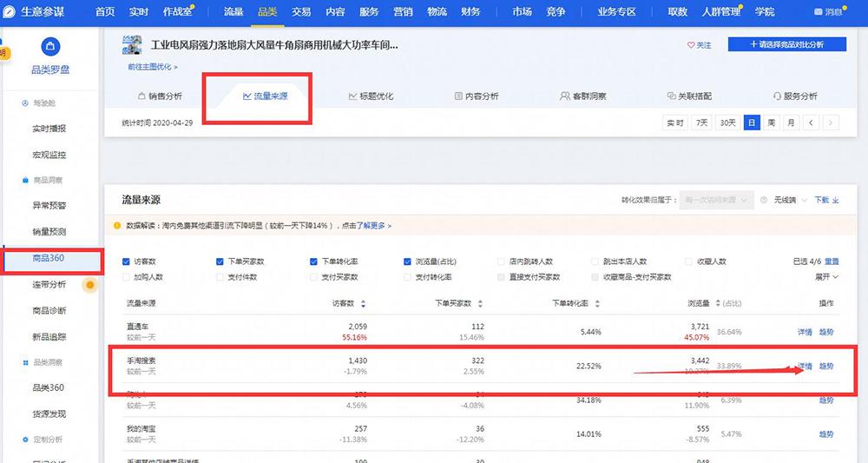Click the 品类罗盘 shopping bag icon

pyautogui.click(x=50, y=46)
